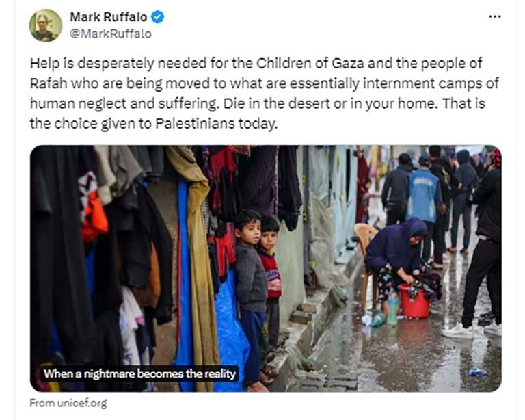Open Mark Ruffalo's profile avatar picture
525x420 pixels.
[x=46, y=25]
